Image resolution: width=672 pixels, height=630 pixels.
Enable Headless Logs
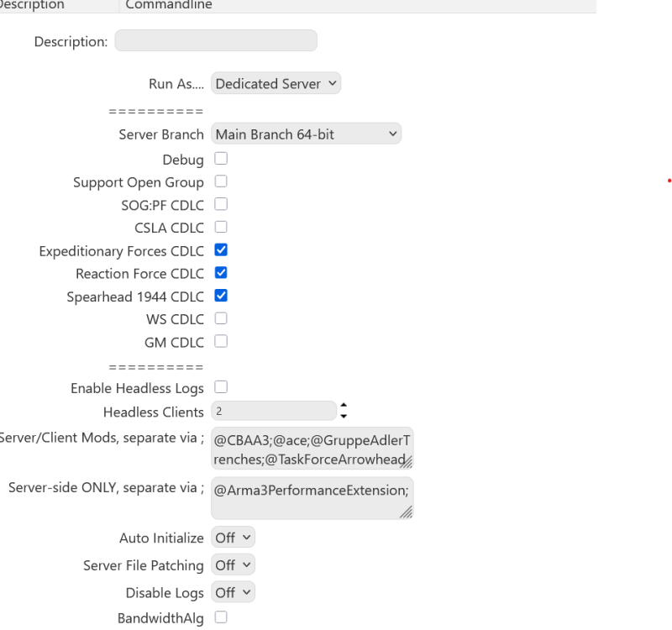pos(219,387)
